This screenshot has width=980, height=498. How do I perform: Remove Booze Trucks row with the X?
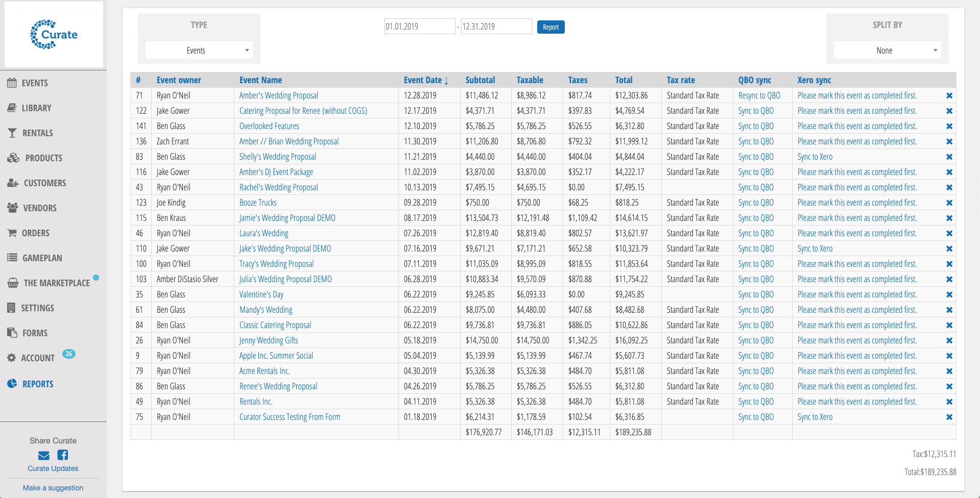point(949,203)
